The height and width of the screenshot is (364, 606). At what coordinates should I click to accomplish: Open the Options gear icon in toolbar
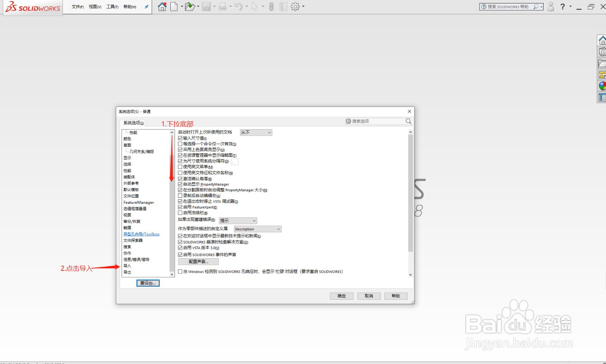(295, 6)
